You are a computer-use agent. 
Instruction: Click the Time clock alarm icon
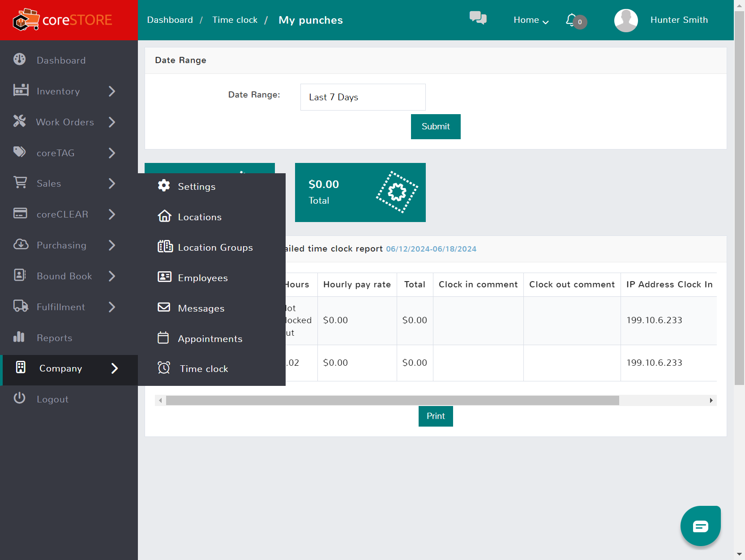(164, 368)
